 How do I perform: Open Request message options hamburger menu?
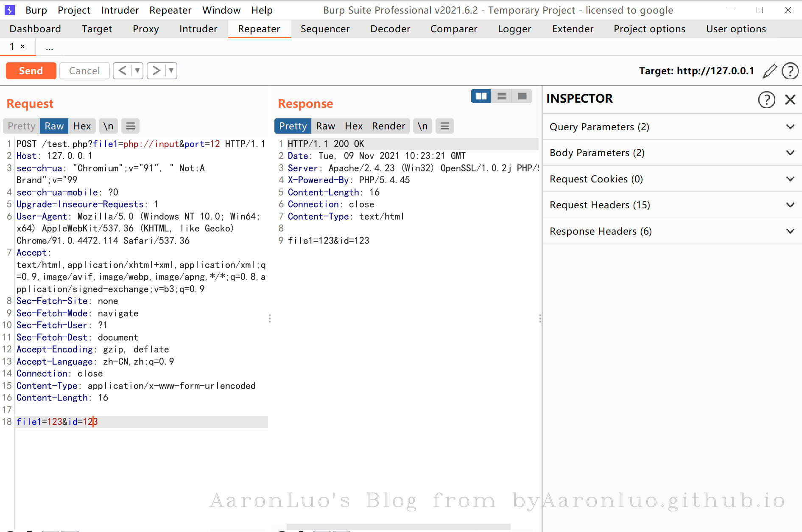click(131, 126)
